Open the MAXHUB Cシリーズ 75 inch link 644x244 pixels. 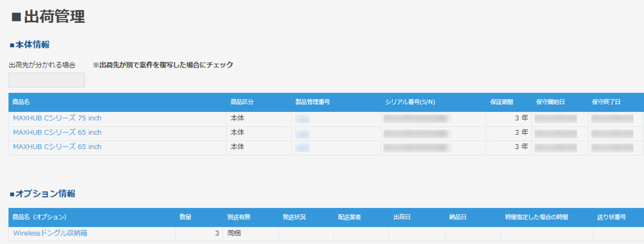click(57, 118)
